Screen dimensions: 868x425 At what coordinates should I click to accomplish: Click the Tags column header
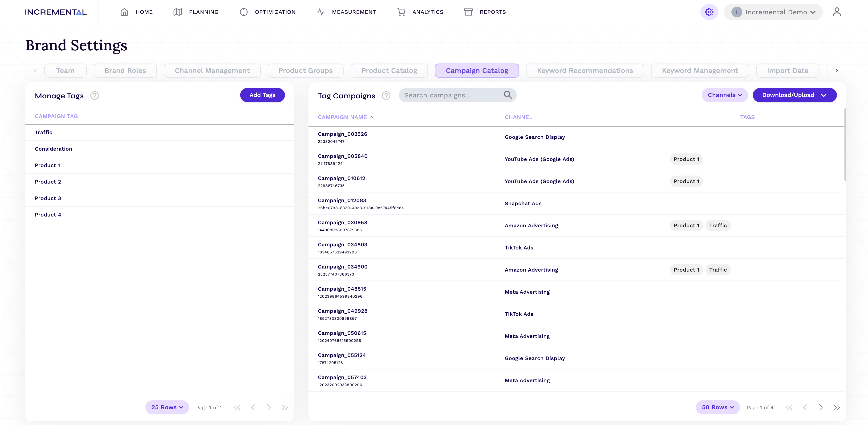coord(747,117)
